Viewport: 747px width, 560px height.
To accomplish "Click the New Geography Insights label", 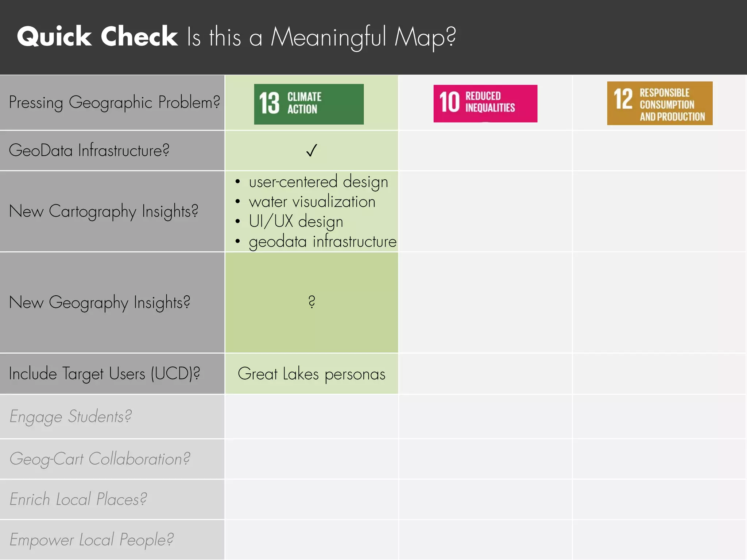I will (100, 302).
